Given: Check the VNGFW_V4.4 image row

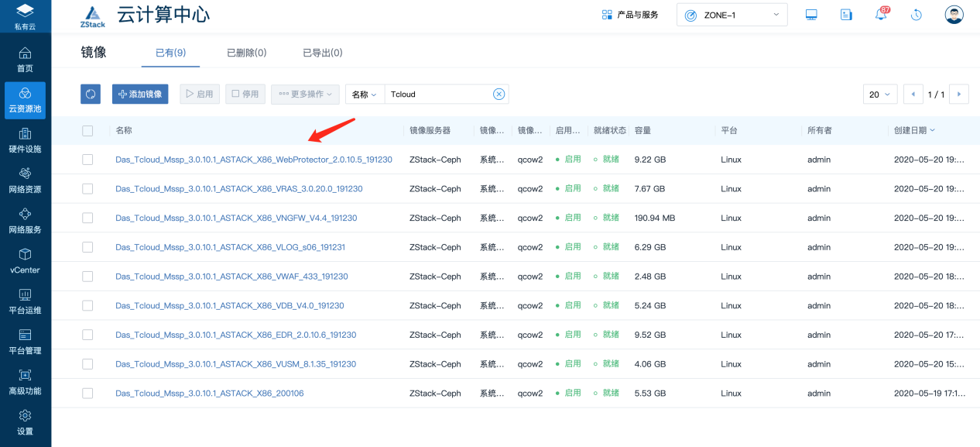Looking at the screenshot, I should (87, 218).
